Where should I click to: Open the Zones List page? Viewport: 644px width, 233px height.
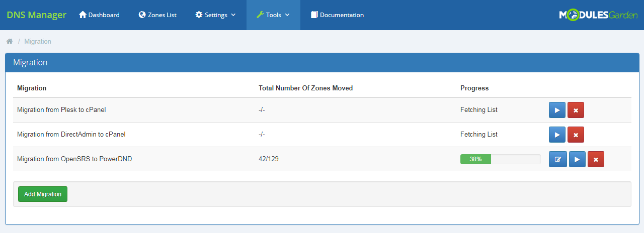(x=157, y=15)
